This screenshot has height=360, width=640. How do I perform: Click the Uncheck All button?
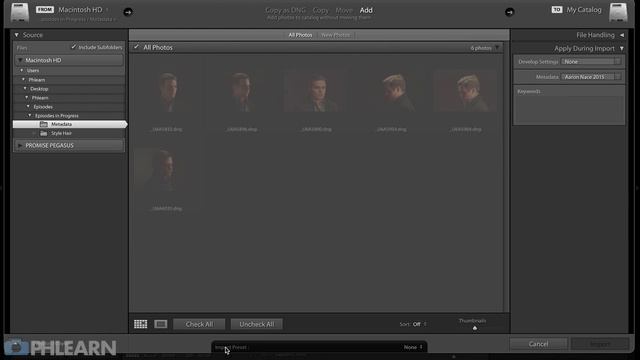[x=257, y=324]
